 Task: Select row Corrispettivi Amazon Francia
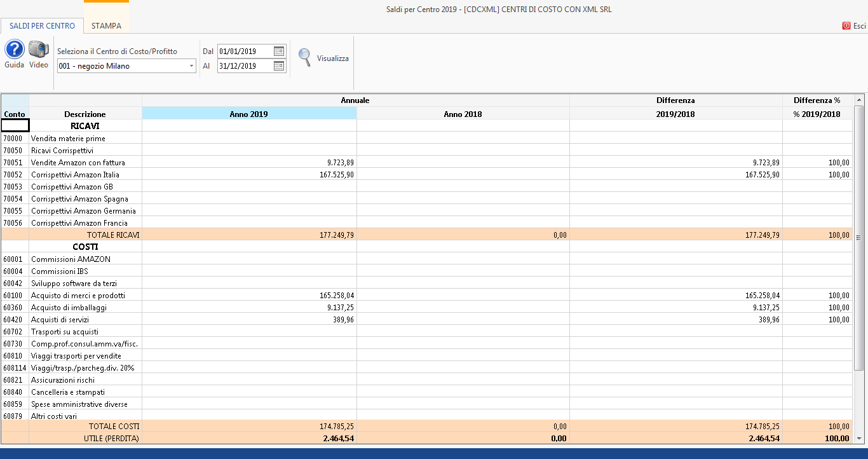click(x=426, y=223)
